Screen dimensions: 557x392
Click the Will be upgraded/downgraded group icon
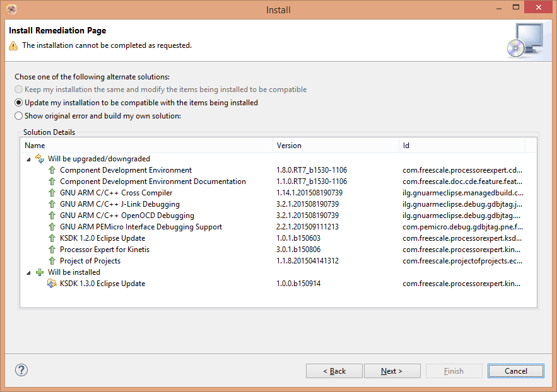point(40,159)
